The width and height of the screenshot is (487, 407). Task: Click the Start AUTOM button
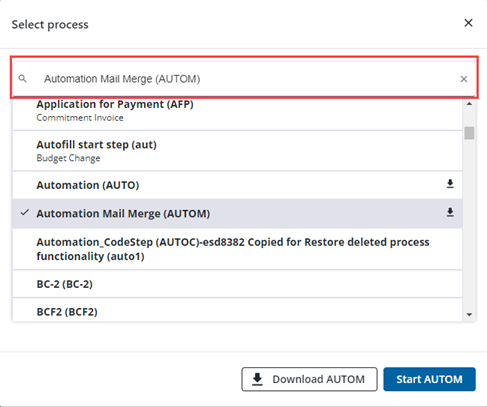tap(429, 379)
